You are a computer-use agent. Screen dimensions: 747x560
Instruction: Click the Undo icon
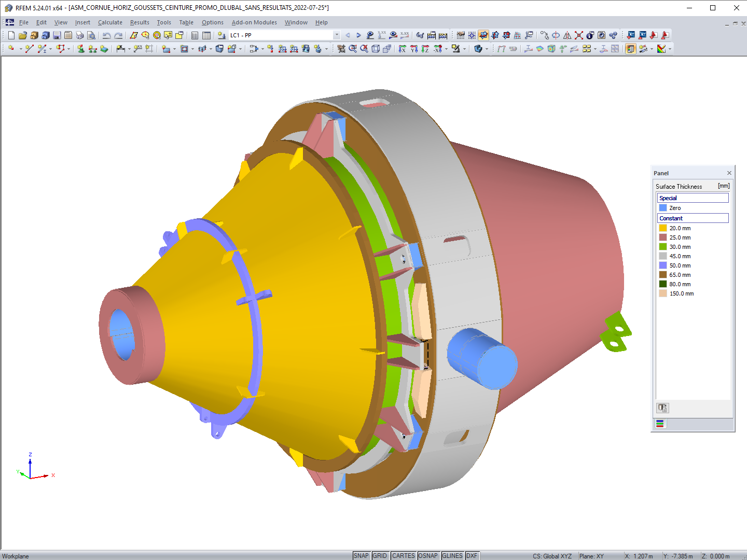[x=107, y=35]
